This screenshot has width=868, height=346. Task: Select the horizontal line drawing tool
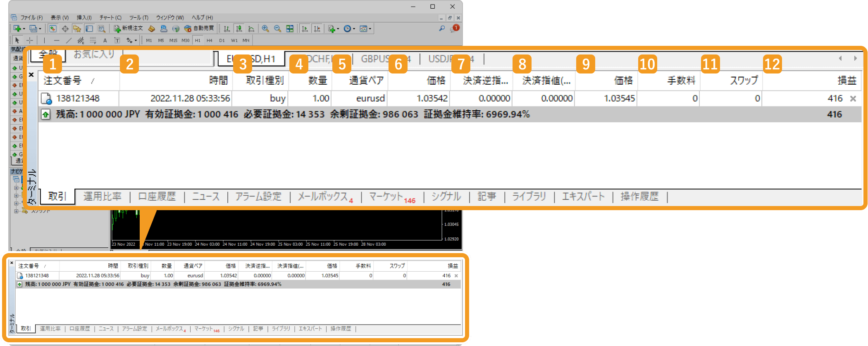point(57,40)
